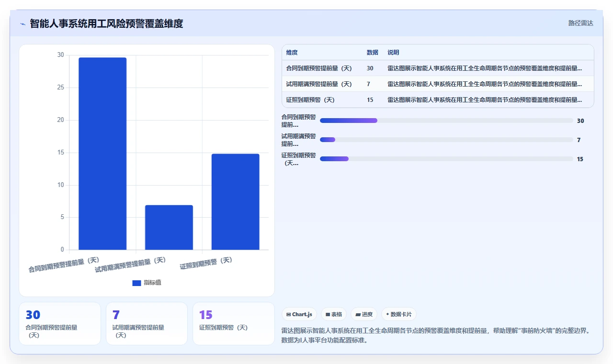Toggle the 指标值 legend color box

click(x=136, y=283)
